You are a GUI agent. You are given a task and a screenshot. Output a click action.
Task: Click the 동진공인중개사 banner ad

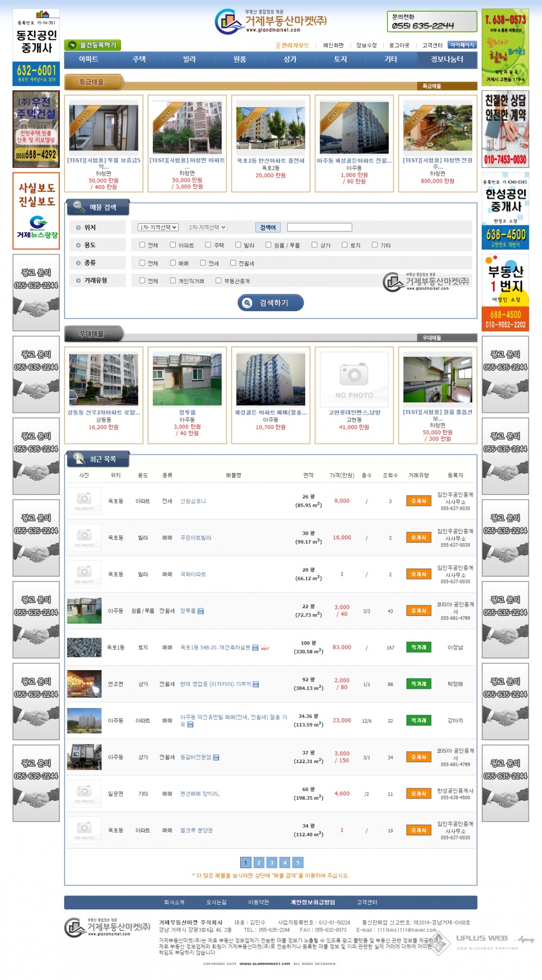coord(36,47)
